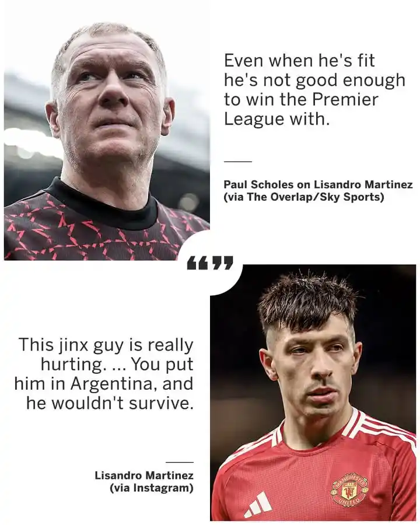Click the black quotation marks icon

pyautogui.click(x=210, y=263)
